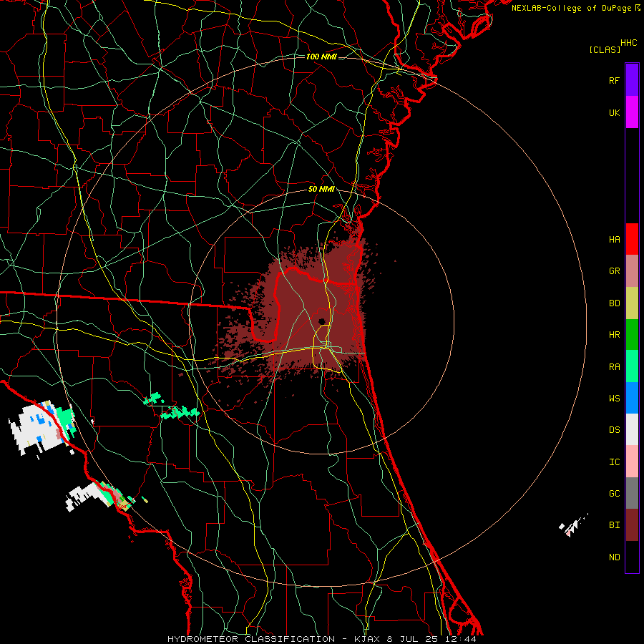The image size is (644, 644).
Task: Click the HR green legend swatch
Action: pos(632,335)
